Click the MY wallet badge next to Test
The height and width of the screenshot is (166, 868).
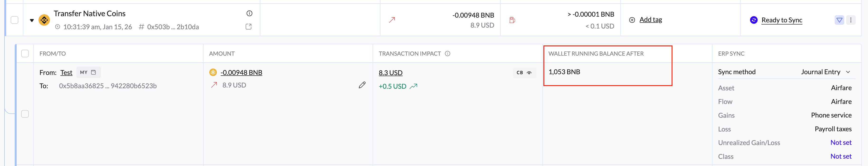pos(88,72)
